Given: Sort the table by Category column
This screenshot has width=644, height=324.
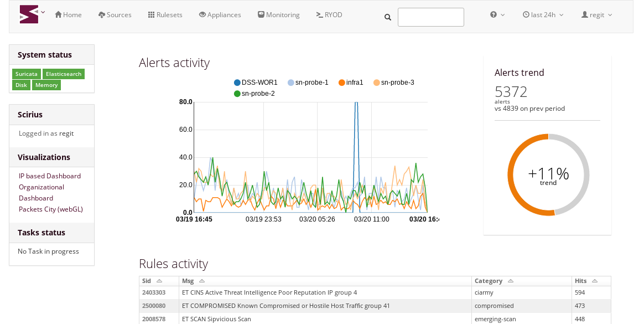Looking at the screenshot, I should click(521, 281).
